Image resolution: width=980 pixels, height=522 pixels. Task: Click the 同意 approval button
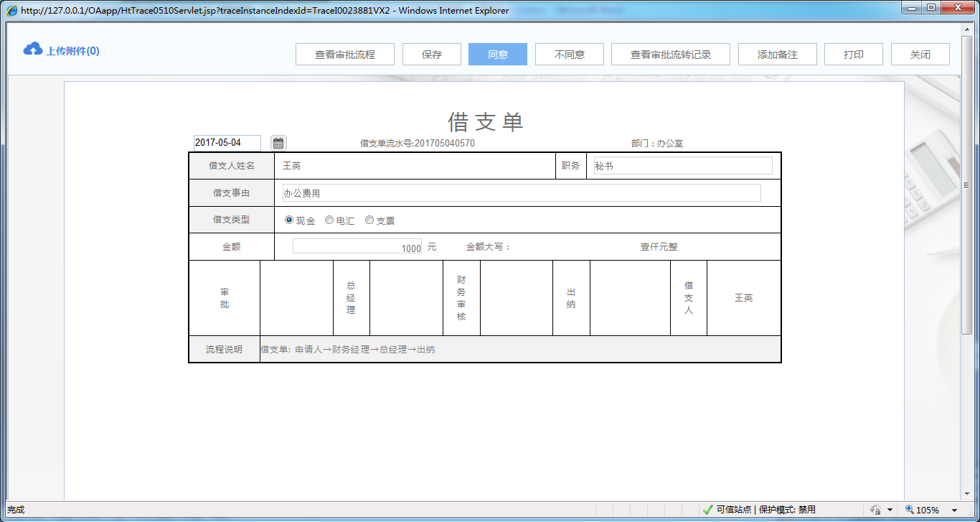click(x=497, y=54)
